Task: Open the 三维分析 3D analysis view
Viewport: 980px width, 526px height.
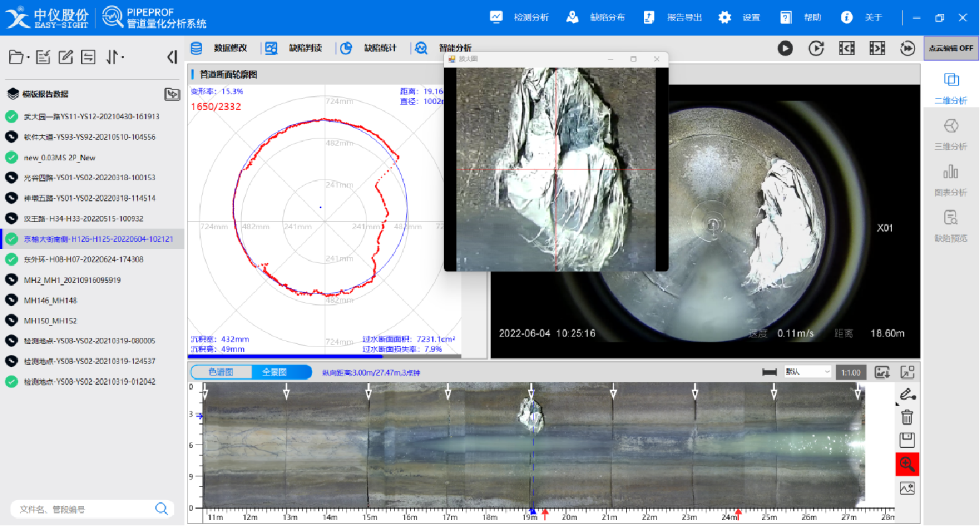Action: (950, 134)
